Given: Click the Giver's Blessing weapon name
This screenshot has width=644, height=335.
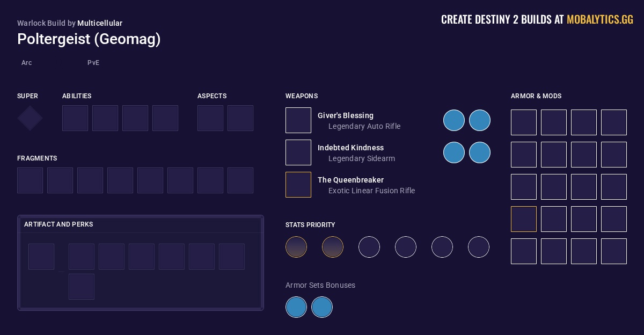Looking at the screenshot, I should tap(346, 115).
